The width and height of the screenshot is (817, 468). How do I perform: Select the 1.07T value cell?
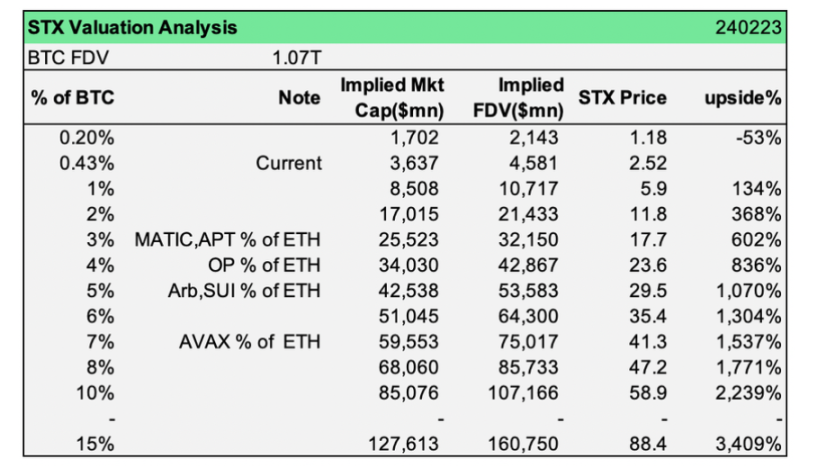296,57
